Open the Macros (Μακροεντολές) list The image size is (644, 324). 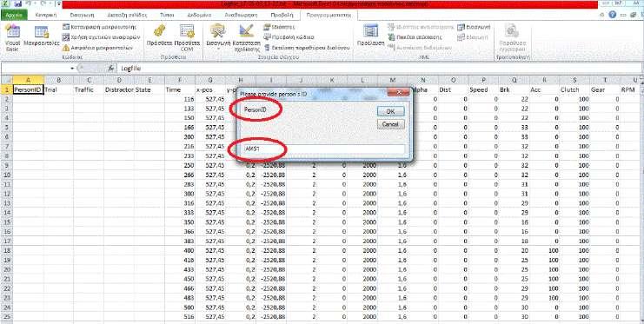pyautogui.click(x=42, y=37)
